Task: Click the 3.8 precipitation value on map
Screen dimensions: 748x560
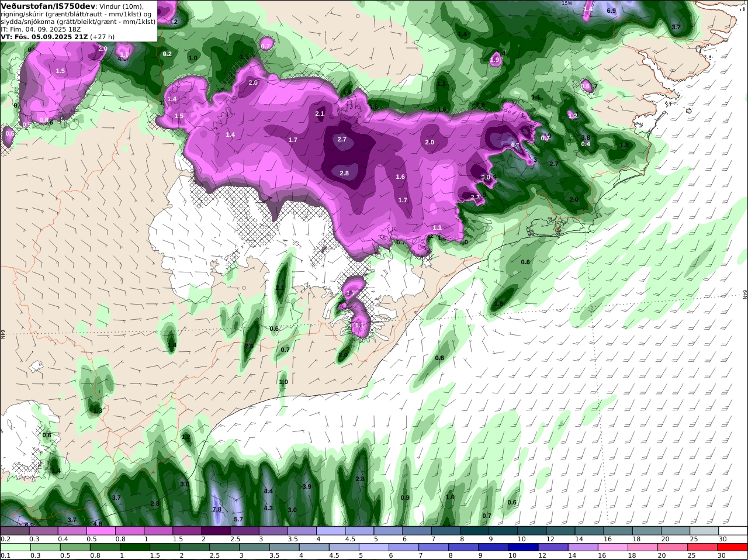Action: (x=586, y=138)
